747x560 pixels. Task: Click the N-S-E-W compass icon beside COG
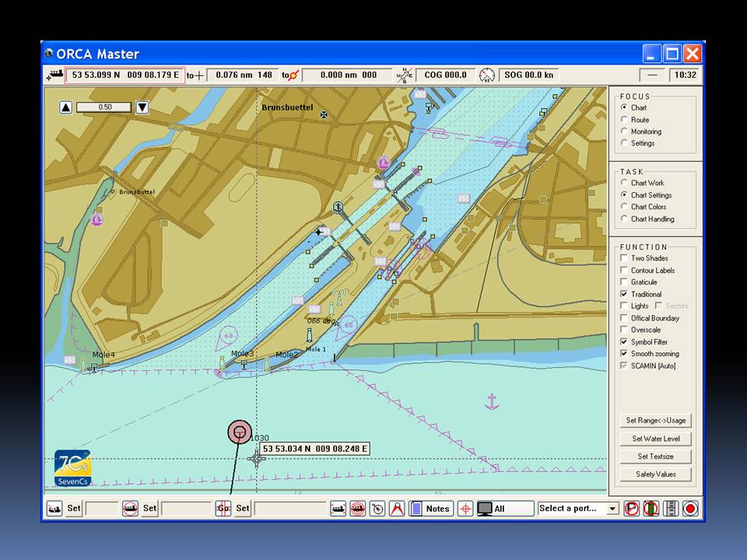[x=405, y=75]
